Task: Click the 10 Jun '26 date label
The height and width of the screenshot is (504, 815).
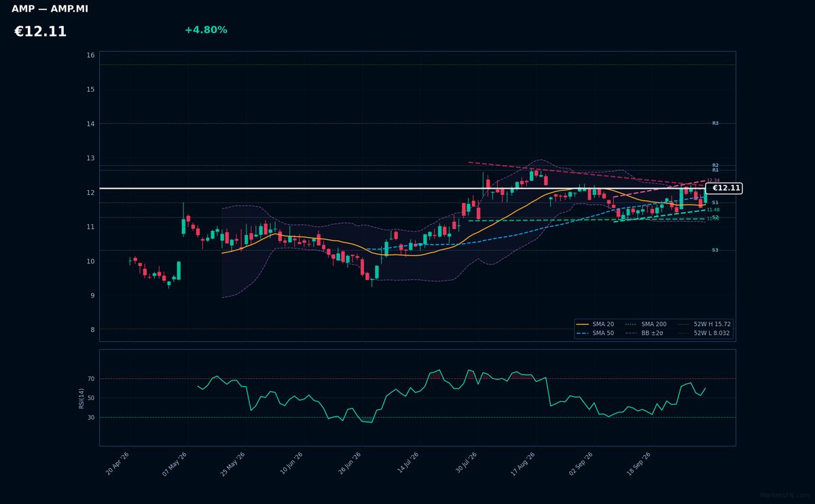Action: click(291, 463)
